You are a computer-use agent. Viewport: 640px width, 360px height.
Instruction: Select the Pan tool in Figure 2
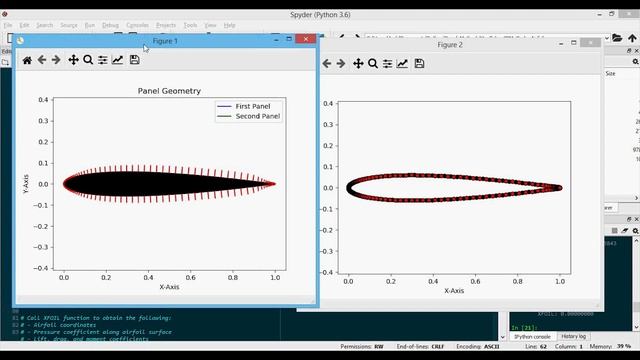pyautogui.click(x=358, y=64)
